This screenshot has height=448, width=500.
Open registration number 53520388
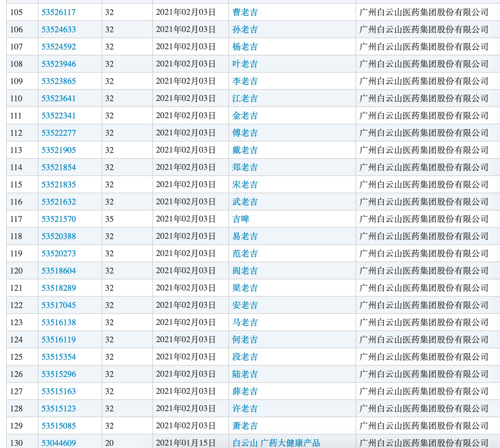click(x=58, y=236)
